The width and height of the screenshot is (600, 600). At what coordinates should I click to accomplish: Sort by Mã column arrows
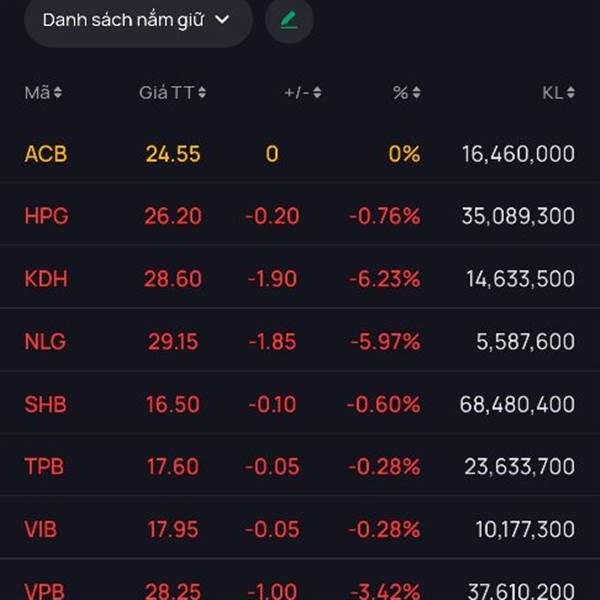pos(58,93)
